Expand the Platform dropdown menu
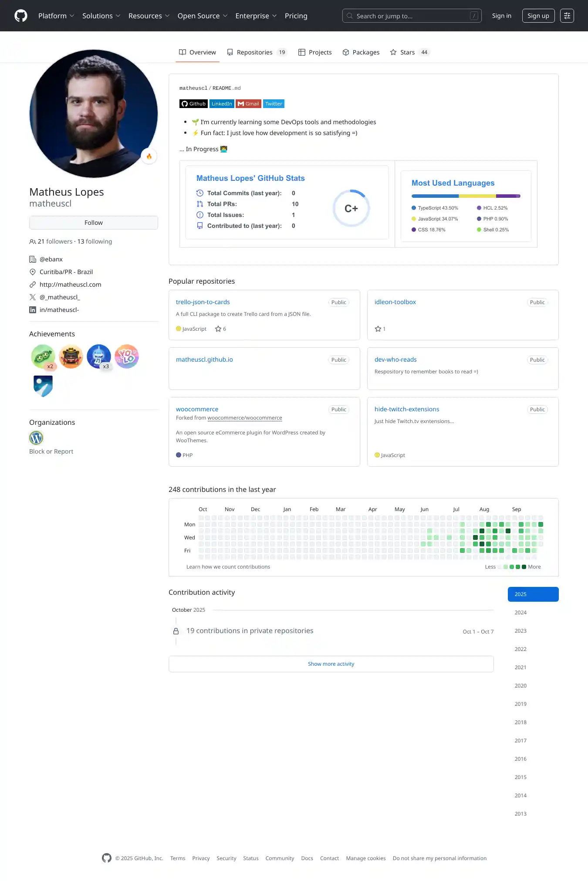The image size is (588, 881). coord(56,16)
